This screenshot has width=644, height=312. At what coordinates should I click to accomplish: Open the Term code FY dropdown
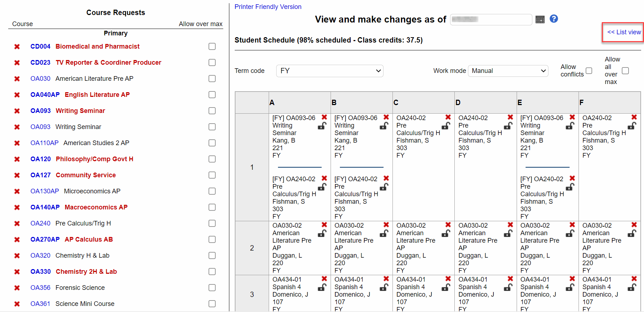coord(329,71)
